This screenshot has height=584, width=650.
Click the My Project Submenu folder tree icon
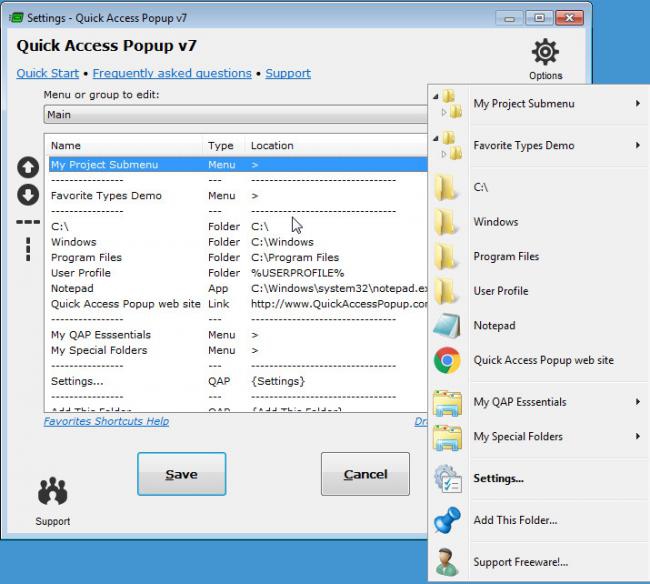click(448, 104)
